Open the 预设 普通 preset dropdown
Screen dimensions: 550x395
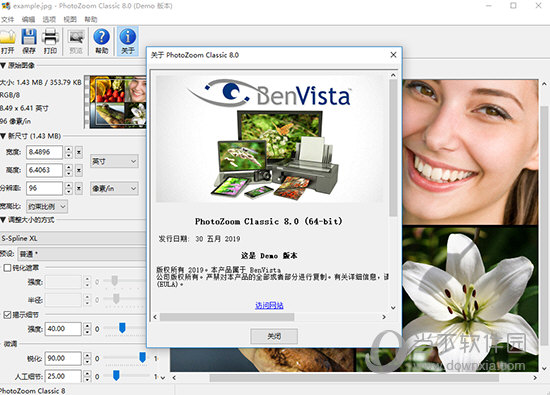click(x=82, y=254)
